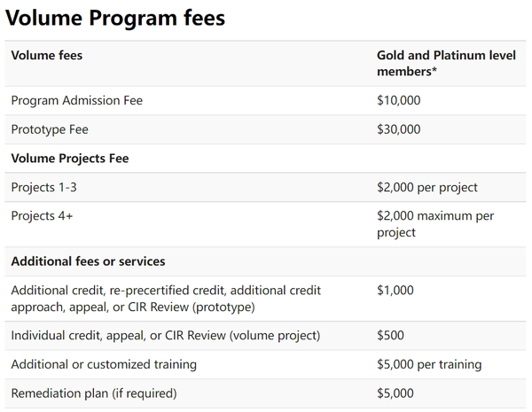The width and height of the screenshot is (532, 412).
Task: Select the "Volume fees" column header
Action: 46,56
